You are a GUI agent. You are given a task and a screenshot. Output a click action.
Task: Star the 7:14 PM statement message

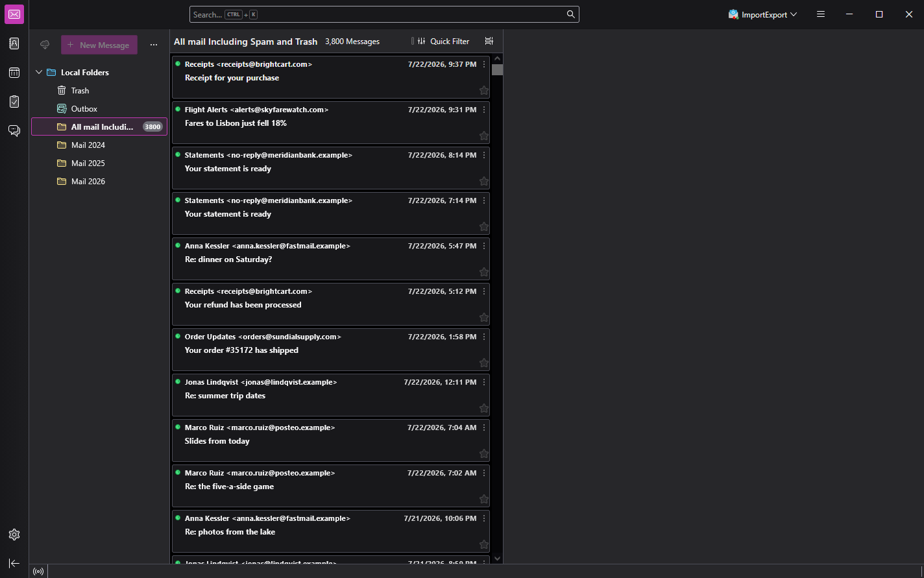click(x=483, y=227)
